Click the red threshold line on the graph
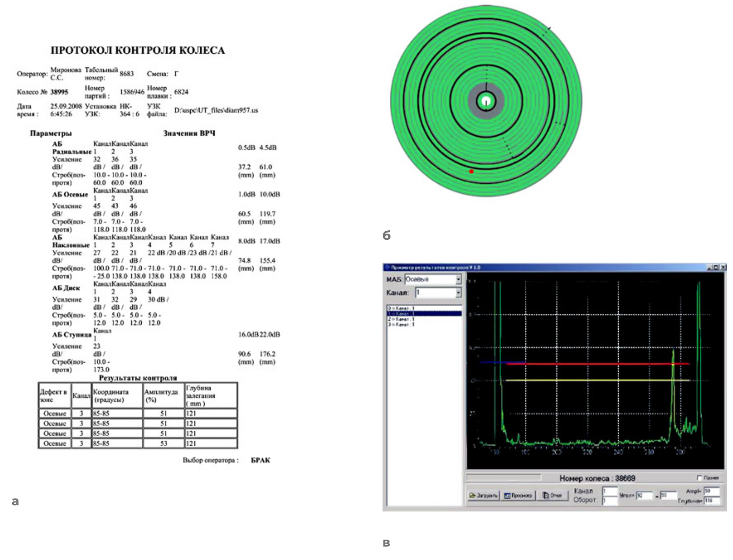 598,363
